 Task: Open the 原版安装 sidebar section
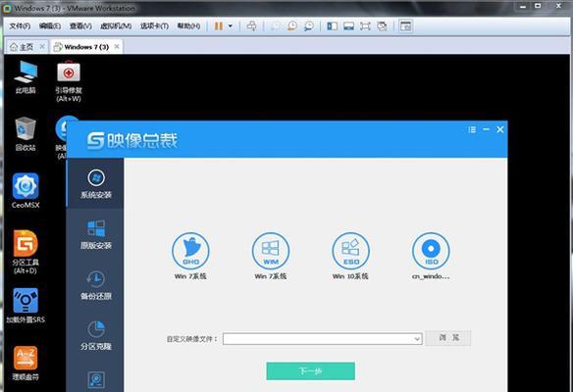tap(96, 234)
